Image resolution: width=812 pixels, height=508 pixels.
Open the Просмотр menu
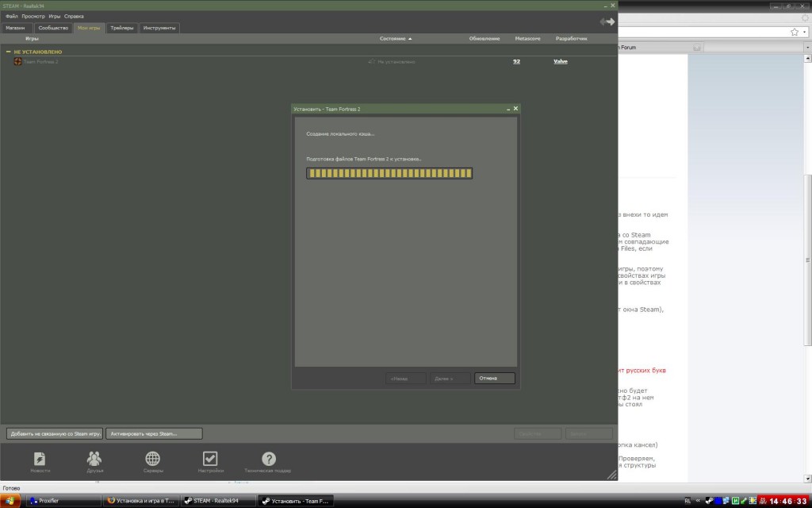point(33,17)
